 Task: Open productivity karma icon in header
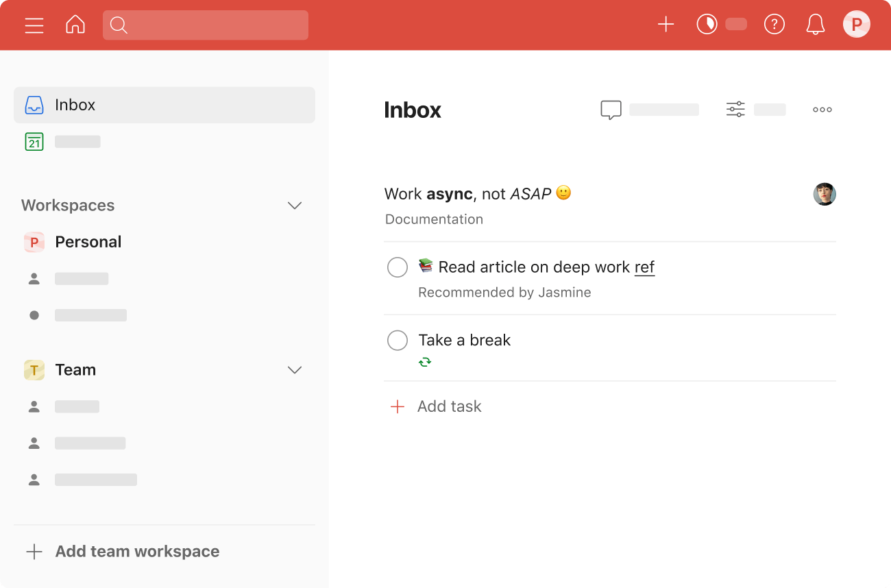pos(707,25)
